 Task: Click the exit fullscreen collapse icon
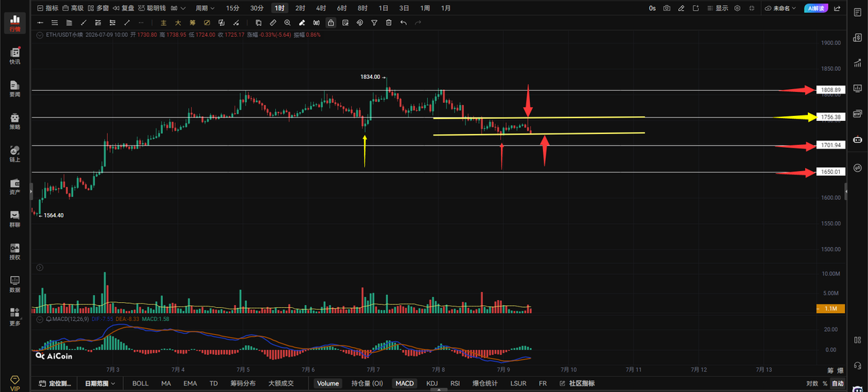coord(751,8)
